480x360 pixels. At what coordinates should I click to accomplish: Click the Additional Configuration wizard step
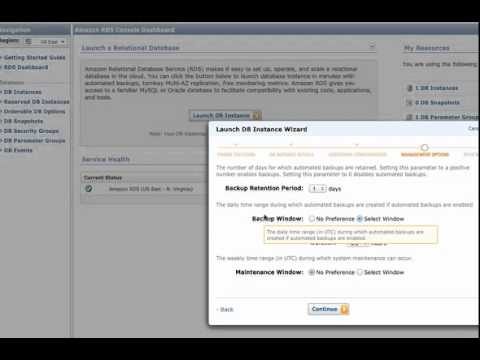click(x=357, y=154)
